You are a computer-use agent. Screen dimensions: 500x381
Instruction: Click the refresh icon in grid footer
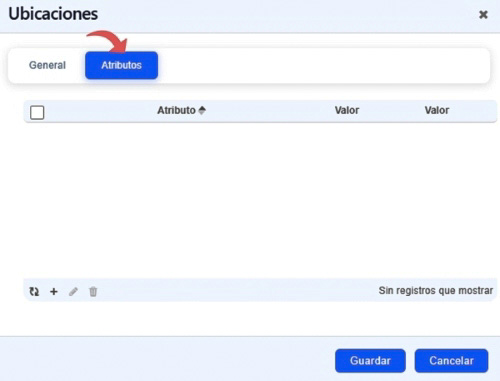(x=34, y=292)
